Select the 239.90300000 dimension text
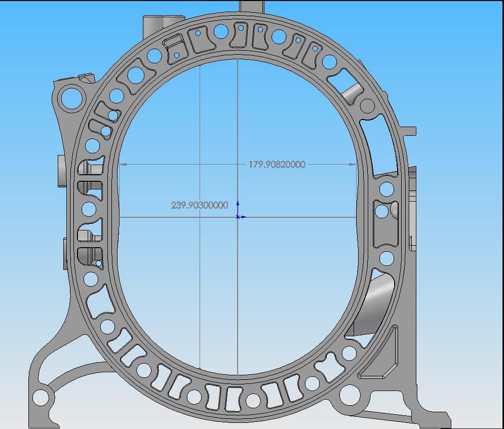The image size is (504, 429). click(200, 205)
